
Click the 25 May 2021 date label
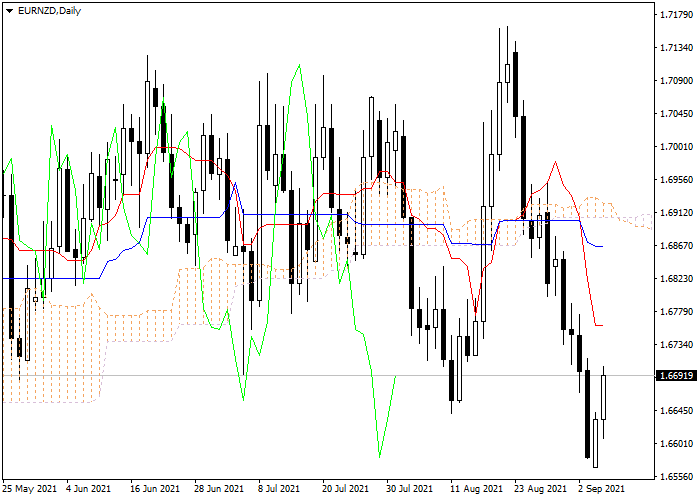[29, 489]
